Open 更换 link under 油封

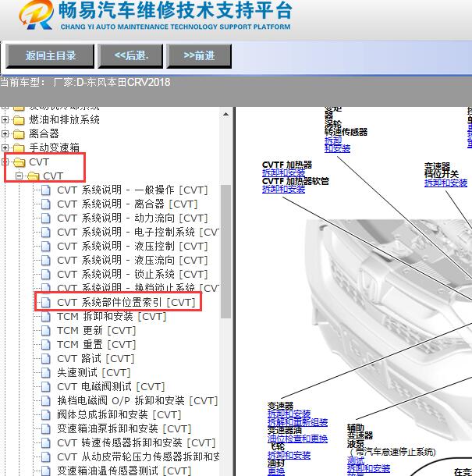click(276, 471)
